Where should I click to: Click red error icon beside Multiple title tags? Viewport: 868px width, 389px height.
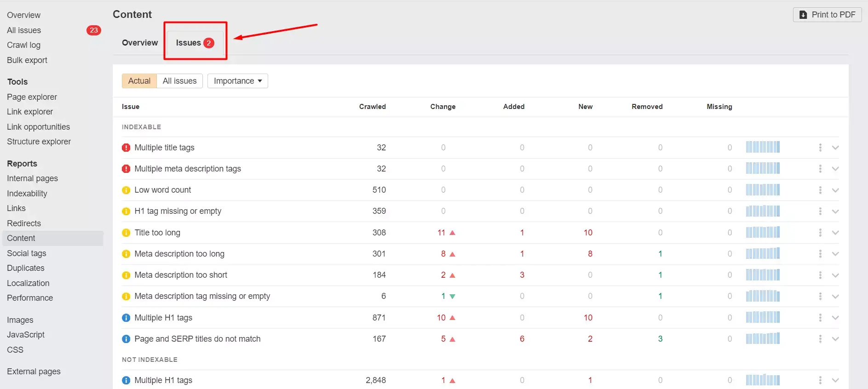pos(126,148)
